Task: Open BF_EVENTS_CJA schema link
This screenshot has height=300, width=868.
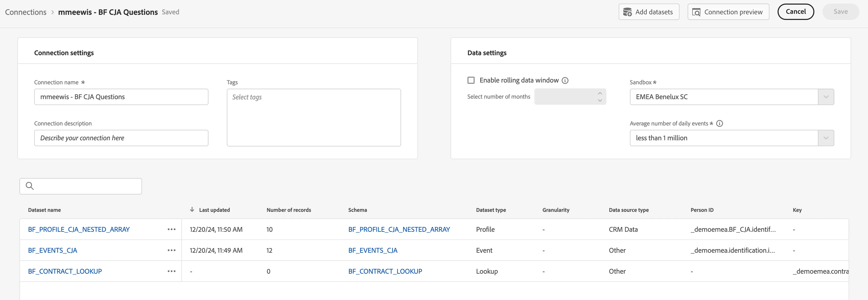Action: click(x=373, y=250)
